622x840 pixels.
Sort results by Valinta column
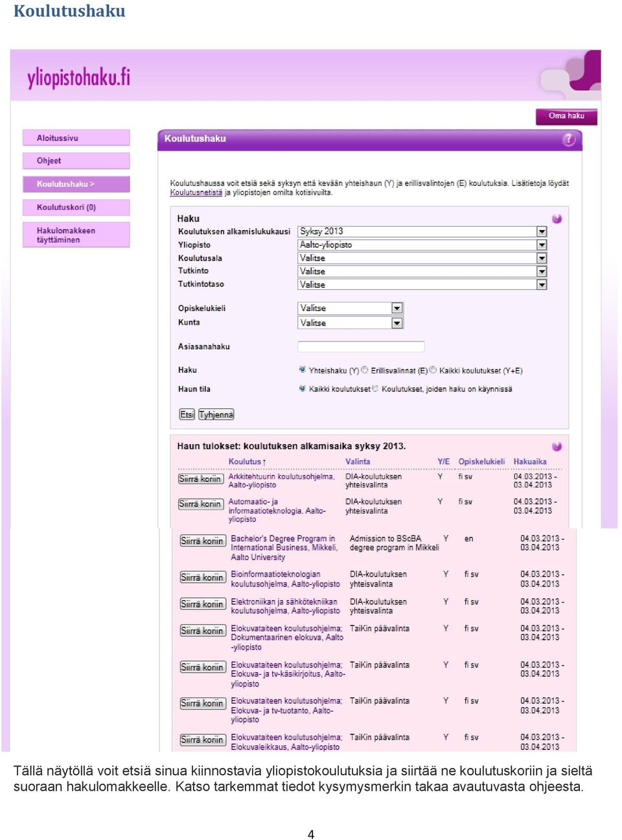358,462
